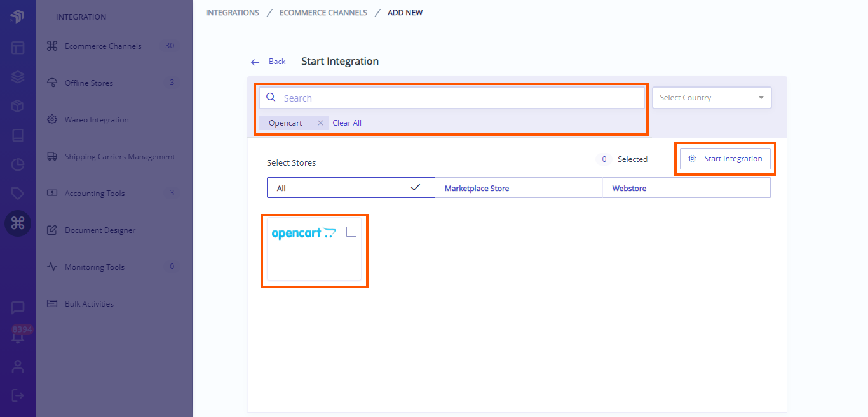Viewport: 868px width, 417px height.
Task: Tick the Opencart store checkbox
Action: point(351,232)
